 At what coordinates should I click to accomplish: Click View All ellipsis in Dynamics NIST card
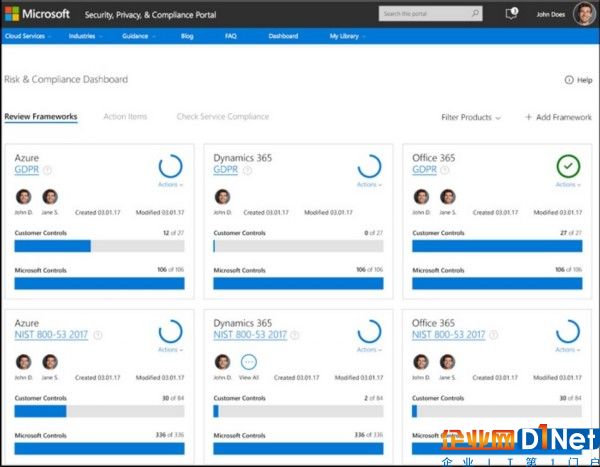click(249, 362)
